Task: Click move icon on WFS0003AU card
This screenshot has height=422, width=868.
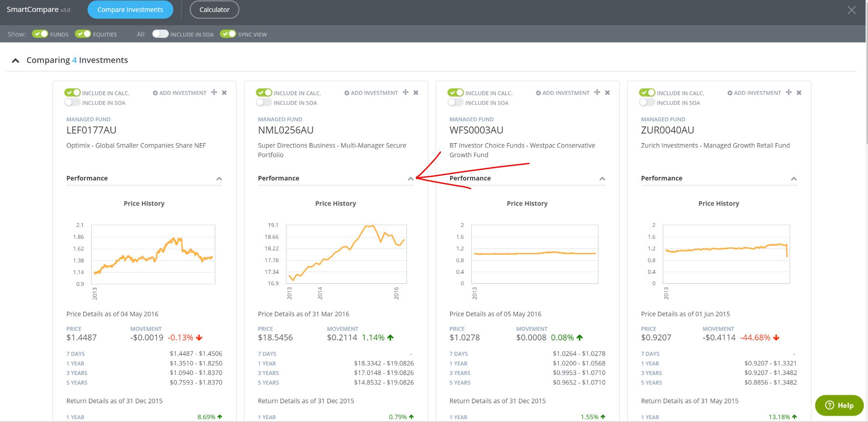Action: pos(597,93)
